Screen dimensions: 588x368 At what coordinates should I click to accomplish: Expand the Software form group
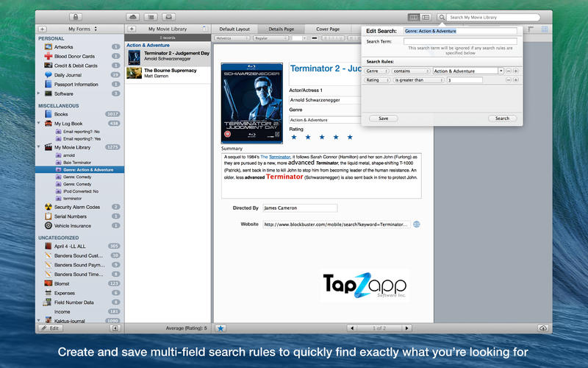[x=39, y=93]
